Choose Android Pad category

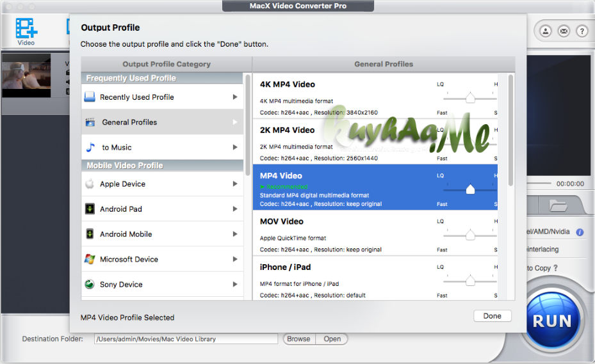pyautogui.click(x=163, y=209)
